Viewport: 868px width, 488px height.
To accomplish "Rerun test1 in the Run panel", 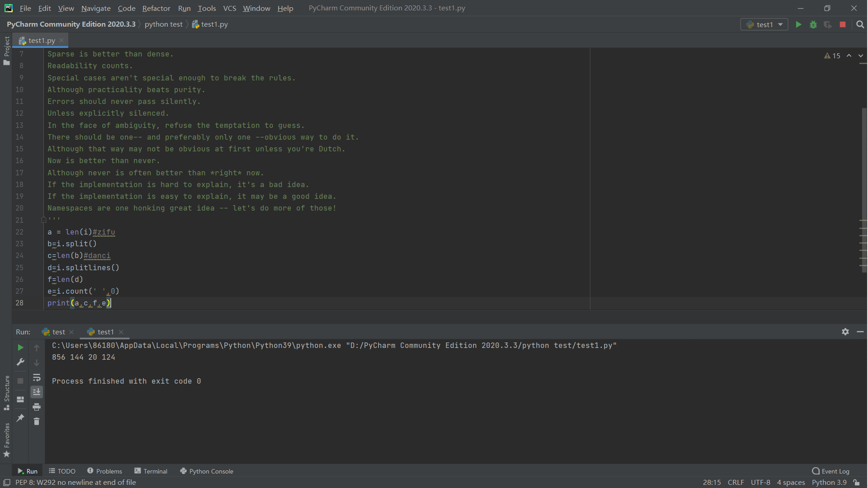I will point(20,347).
